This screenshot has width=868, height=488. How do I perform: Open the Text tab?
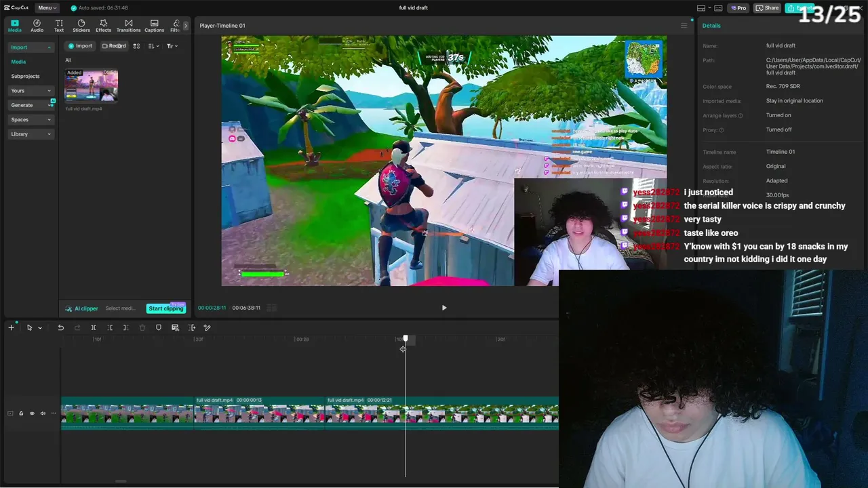pos(59,26)
